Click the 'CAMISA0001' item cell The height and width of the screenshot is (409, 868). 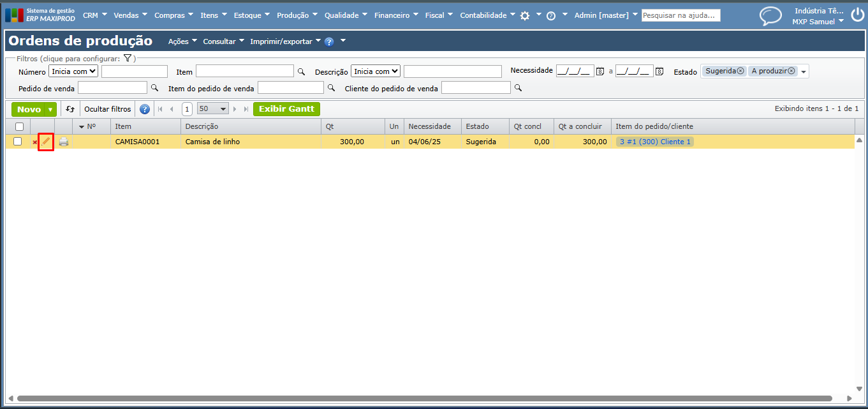point(145,142)
